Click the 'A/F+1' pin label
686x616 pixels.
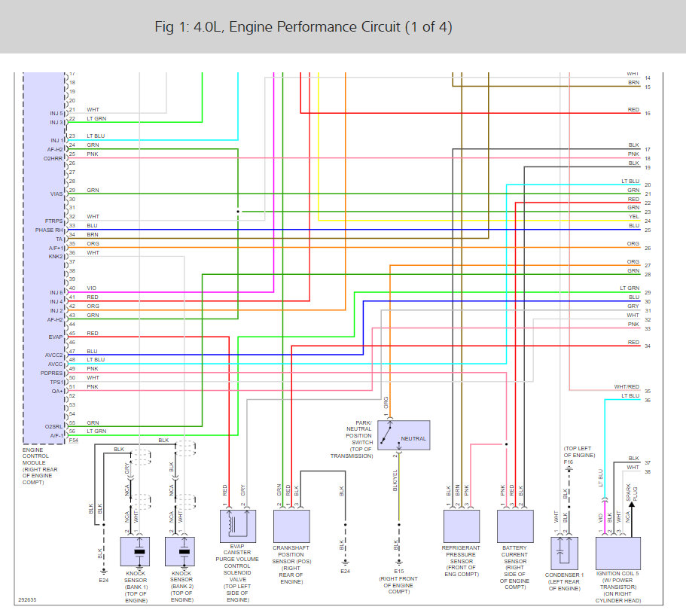click(56, 248)
